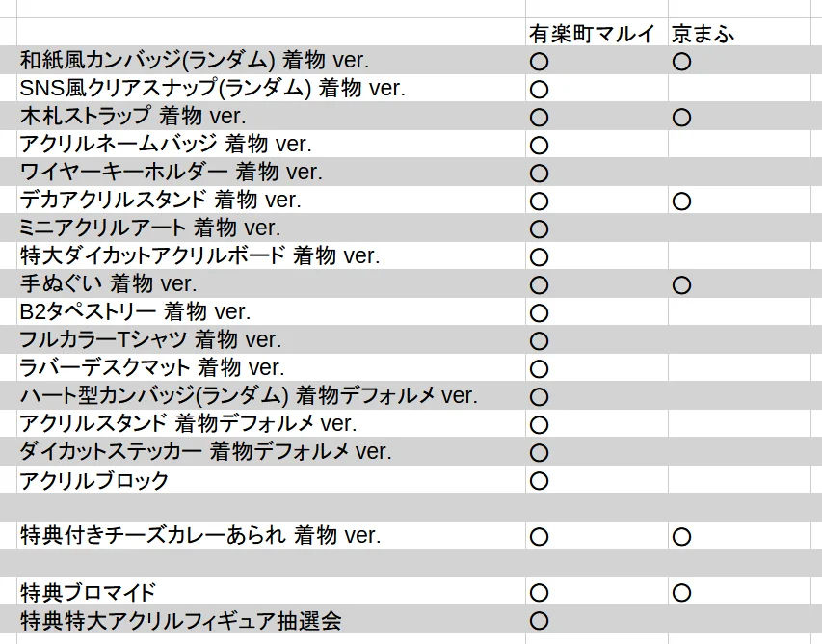Image resolution: width=822 pixels, height=644 pixels.
Task: Click 京まふ circle for 特典ブロマイド row
Action: [681, 593]
